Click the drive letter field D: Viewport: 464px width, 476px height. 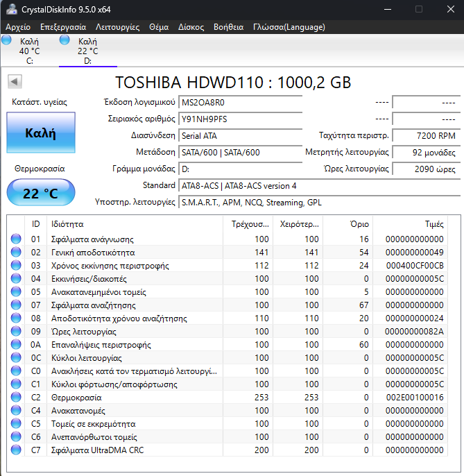click(x=241, y=169)
